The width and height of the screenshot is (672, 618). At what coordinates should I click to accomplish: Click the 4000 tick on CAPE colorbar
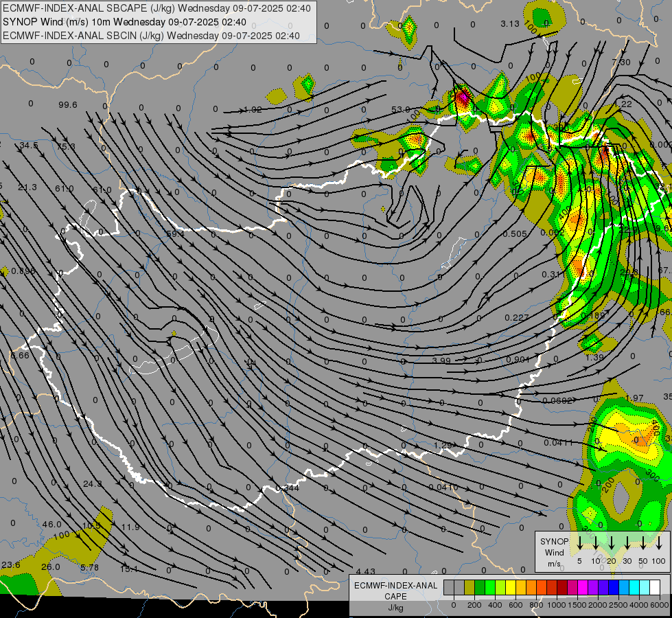[639, 605]
